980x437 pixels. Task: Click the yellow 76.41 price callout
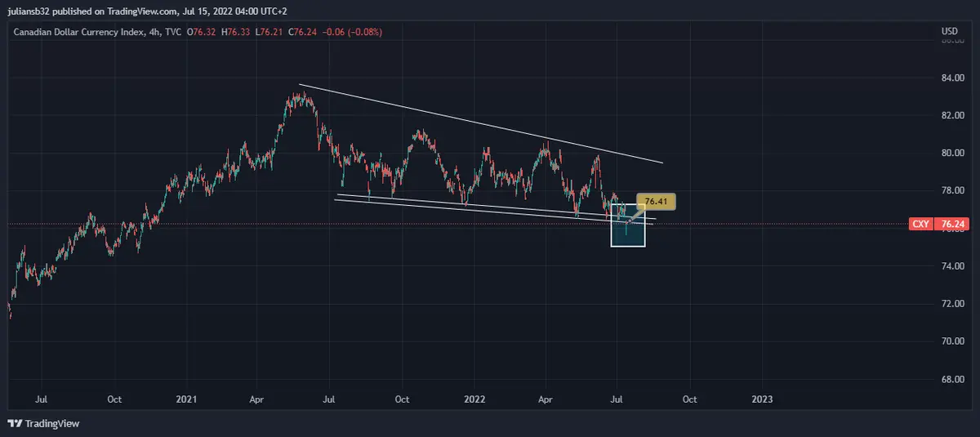point(657,200)
